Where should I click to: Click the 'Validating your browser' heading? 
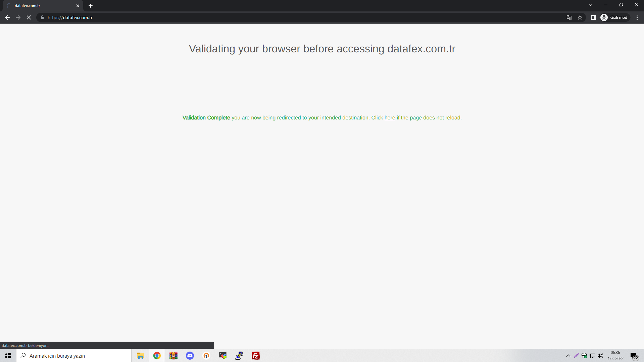click(322, 49)
